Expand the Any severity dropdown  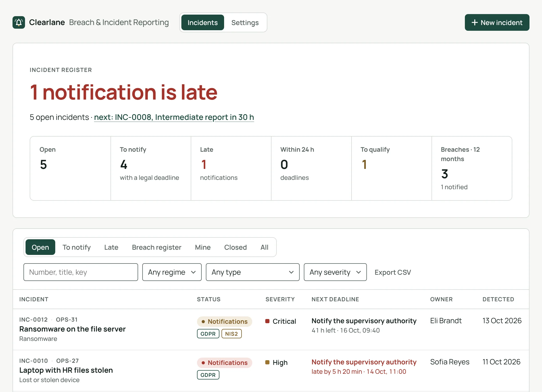tap(335, 272)
